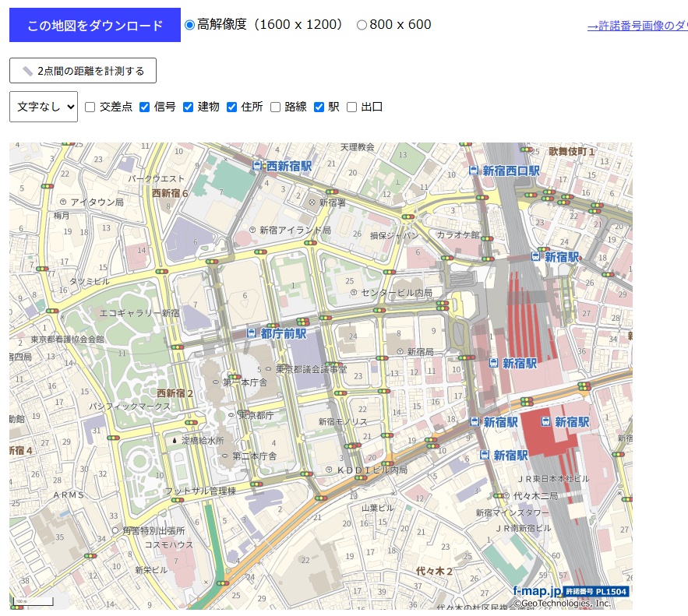This screenshot has height=616, width=688.
Task: Click the 新宿アイランド局 post office icon
Action: tap(252, 230)
